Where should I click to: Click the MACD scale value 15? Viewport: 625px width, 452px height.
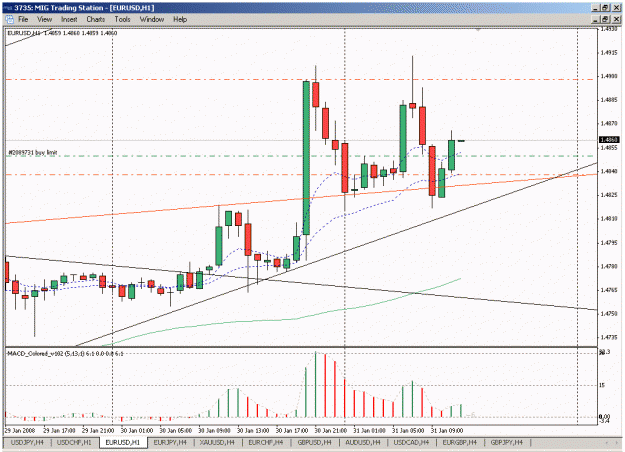[602, 385]
